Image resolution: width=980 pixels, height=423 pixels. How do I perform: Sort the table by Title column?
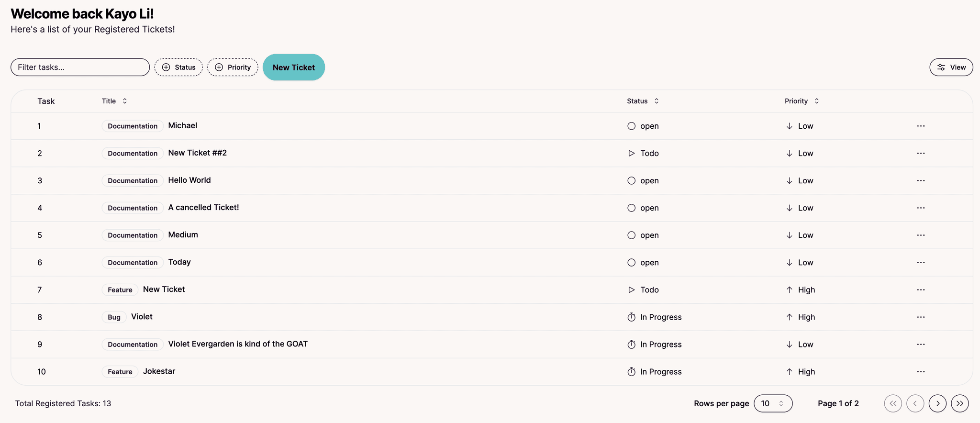tap(114, 101)
